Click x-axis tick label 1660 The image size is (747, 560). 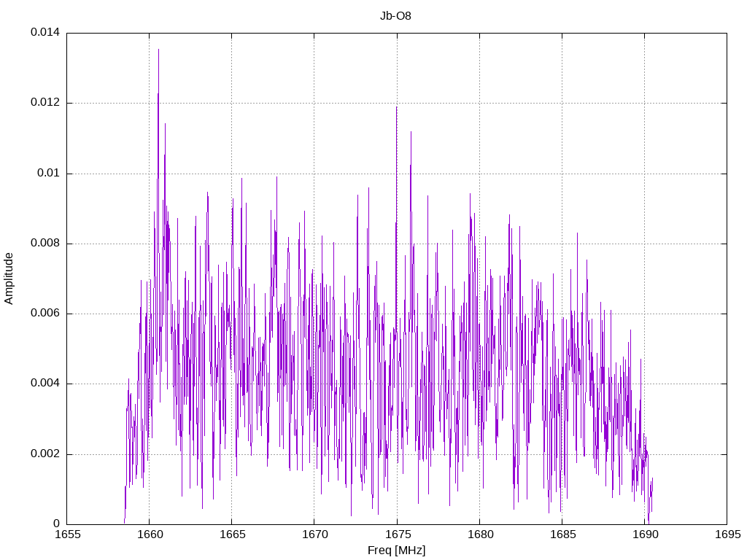coord(150,534)
